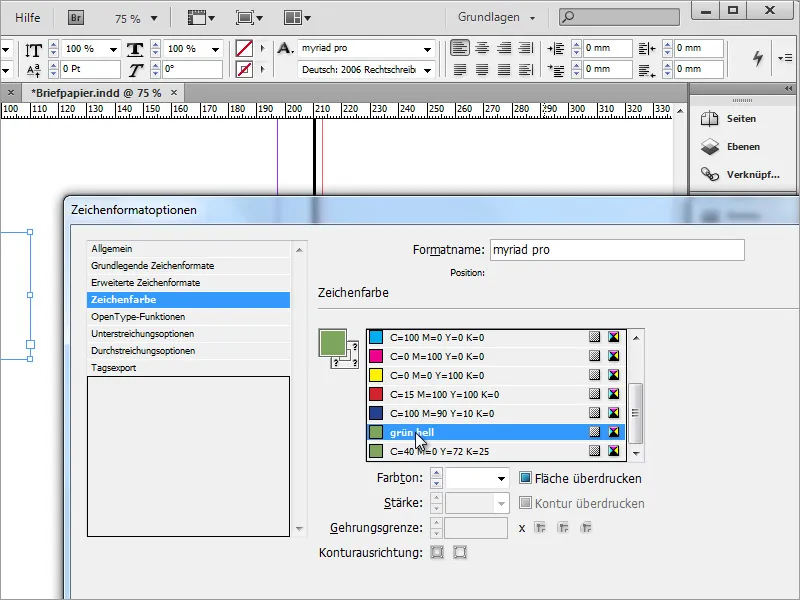Image resolution: width=800 pixels, height=600 pixels.
Task: Click the baseline shift 0 Pt field
Action: click(x=90, y=69)
